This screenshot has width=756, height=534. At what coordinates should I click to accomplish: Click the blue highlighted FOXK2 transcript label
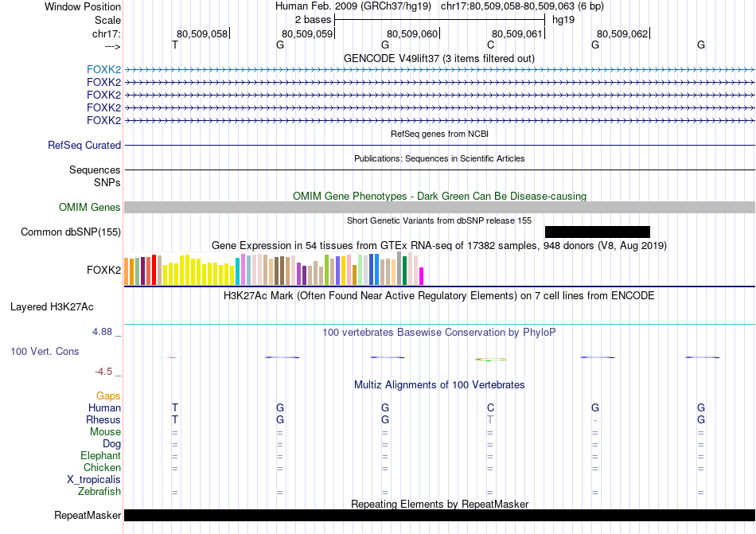click(103, 69)
